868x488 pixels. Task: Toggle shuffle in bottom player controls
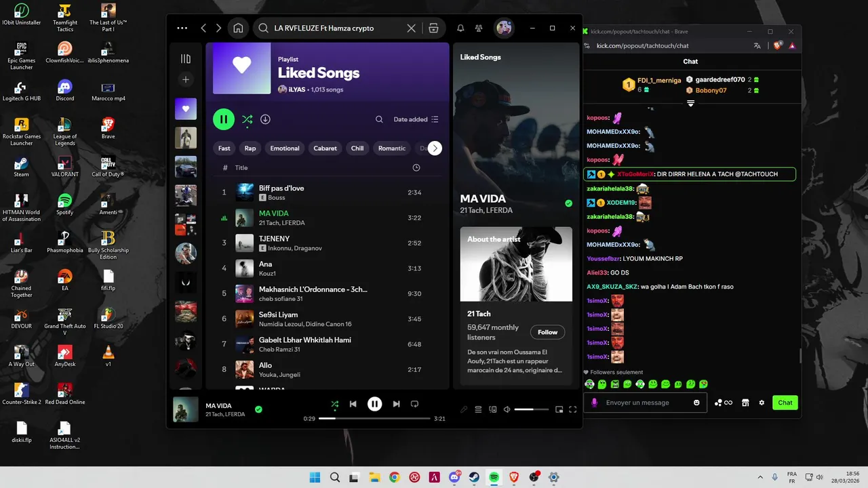click(334, 404)
